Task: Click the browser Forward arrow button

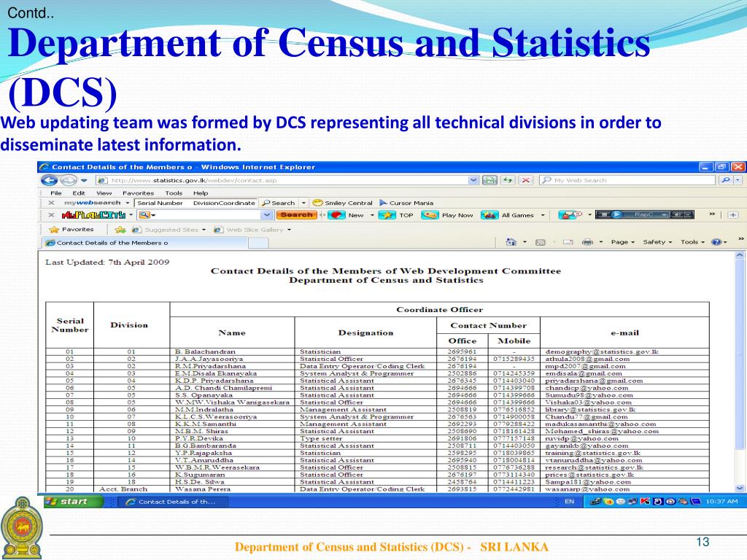Action: [x=69, y=181]
